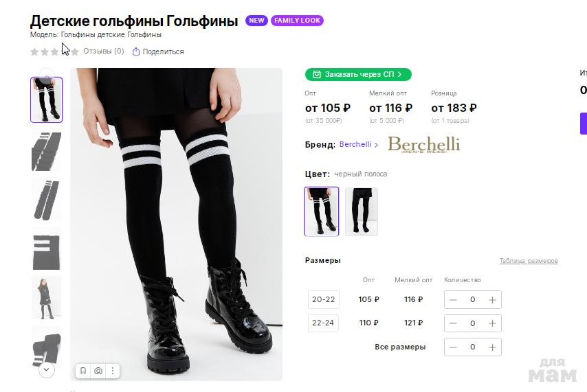587x392 pixels.
Task: Select the black stripe color swatch
Action: (322, 211)
